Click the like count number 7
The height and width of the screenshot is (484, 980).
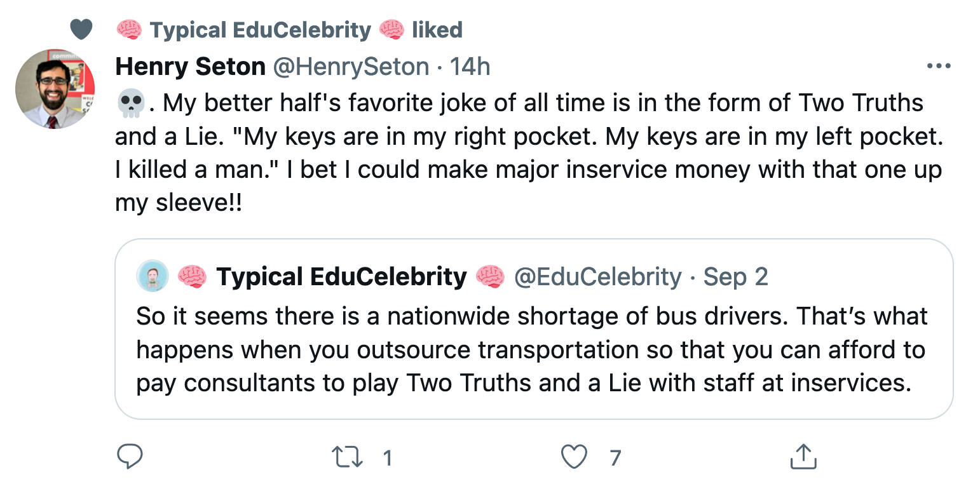click(615, 458)
